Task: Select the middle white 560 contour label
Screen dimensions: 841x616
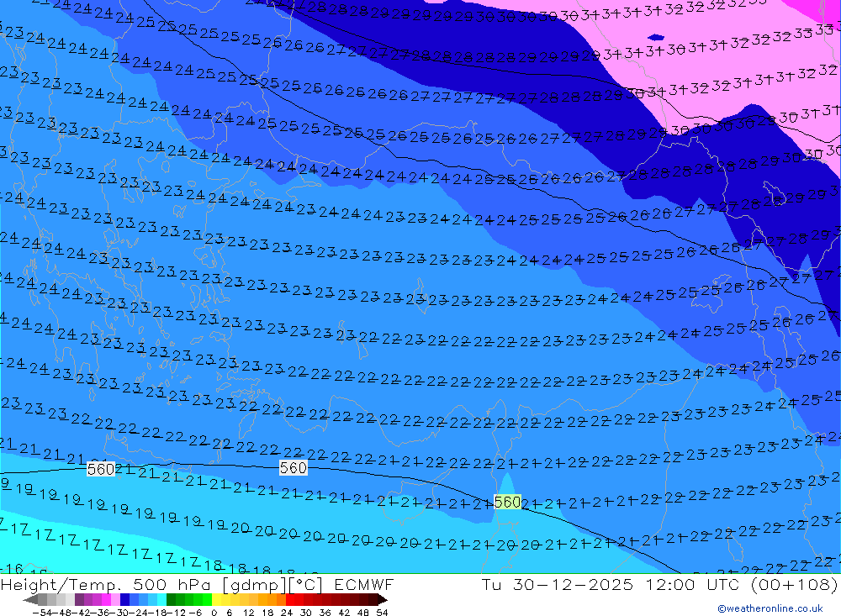Action: pos(293,468)
